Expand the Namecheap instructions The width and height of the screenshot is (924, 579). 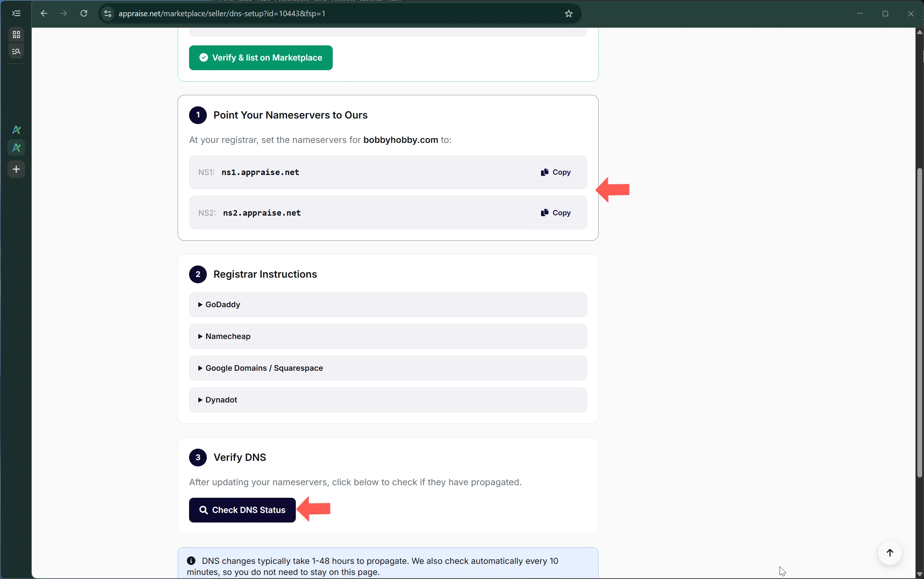point(388,337)
